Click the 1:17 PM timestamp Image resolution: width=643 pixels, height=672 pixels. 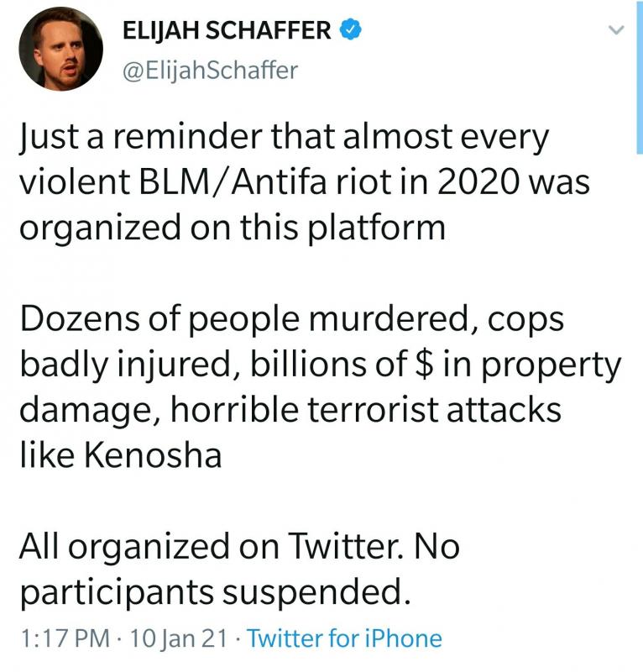click(x=65, y=638)
